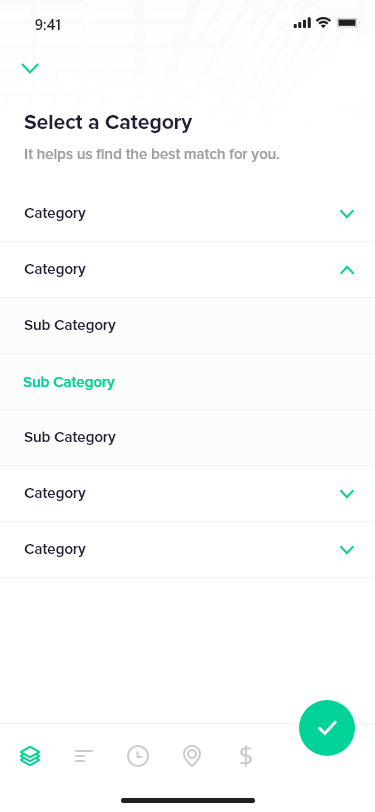This screenshot has height=812, width=375.
Task: Open the clock time icon in bottom bar
Action: point(138,756)
